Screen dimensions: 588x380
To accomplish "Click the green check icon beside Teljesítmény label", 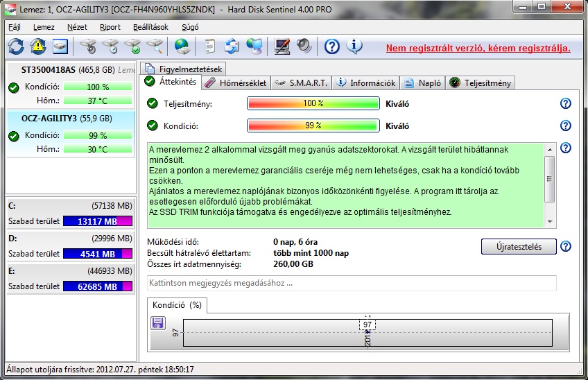I will pyautogui.click(x=153, y=103).
